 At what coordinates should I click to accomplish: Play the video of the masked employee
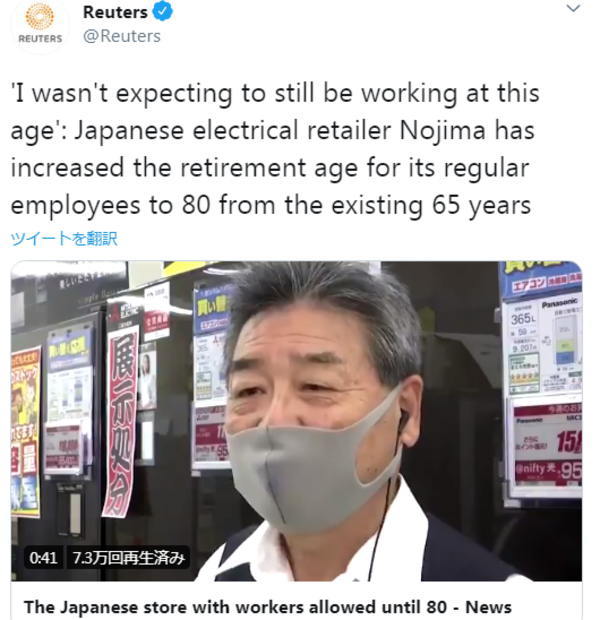(296, 421)
